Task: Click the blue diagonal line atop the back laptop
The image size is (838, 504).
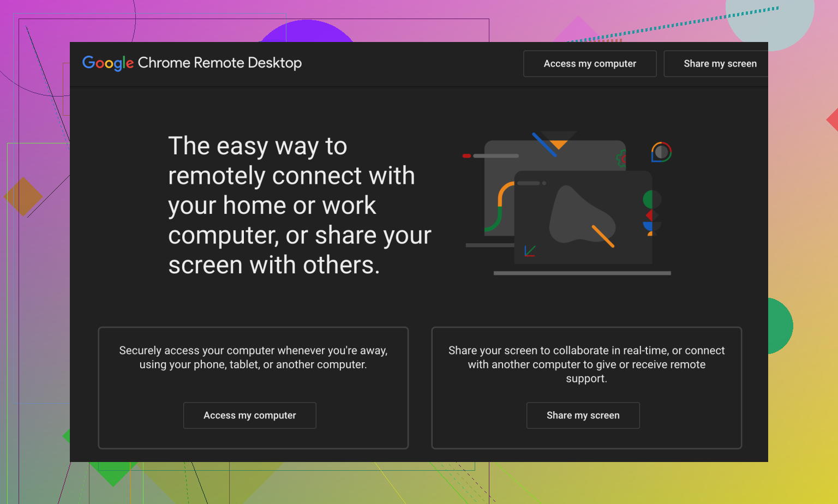Action: pos(544,145)
